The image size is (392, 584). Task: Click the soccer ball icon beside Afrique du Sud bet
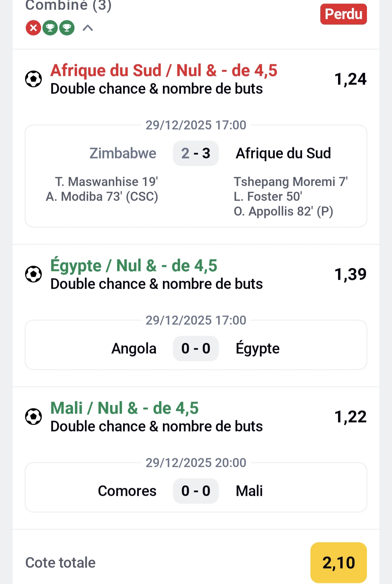[x=33, y=79]
